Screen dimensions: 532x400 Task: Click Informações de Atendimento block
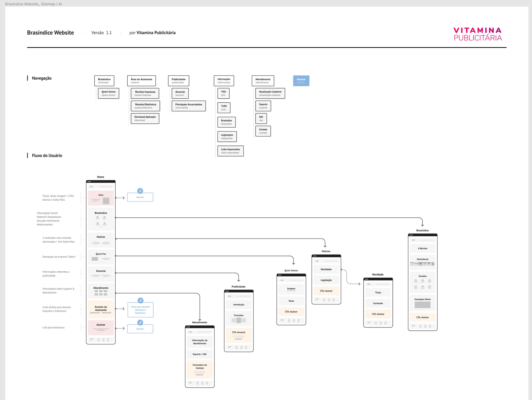tap(200, 342)
